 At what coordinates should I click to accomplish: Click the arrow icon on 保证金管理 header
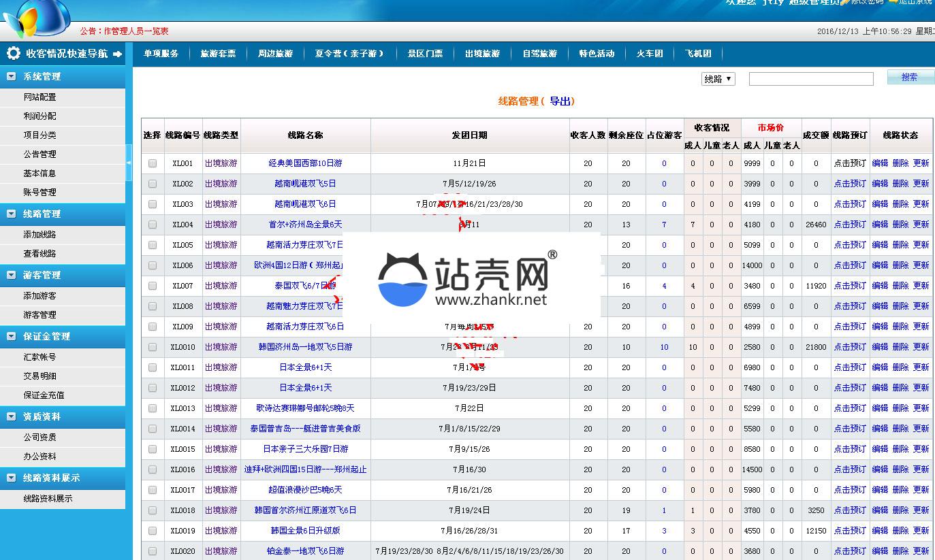(x=11, y=336)
